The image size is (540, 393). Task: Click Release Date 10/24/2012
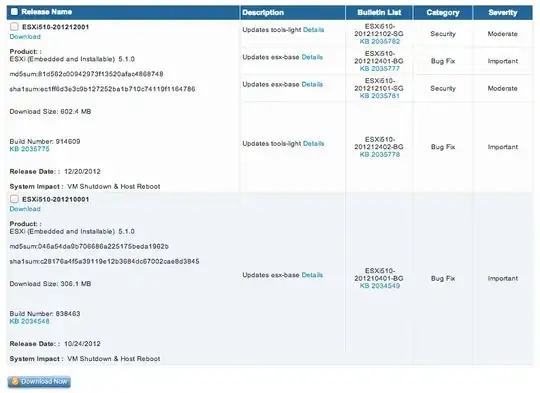pyautogui.click(x=55, y=343)
